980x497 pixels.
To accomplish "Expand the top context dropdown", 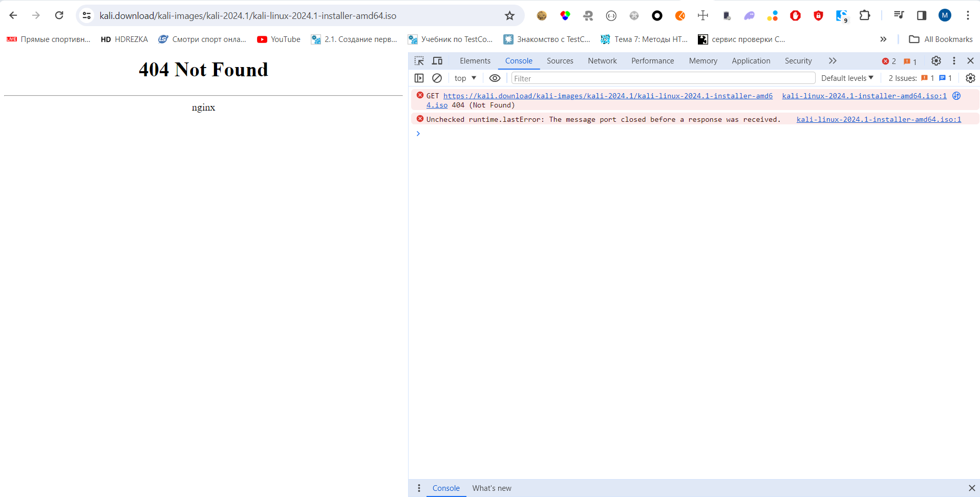I will [x=465, y=78].
